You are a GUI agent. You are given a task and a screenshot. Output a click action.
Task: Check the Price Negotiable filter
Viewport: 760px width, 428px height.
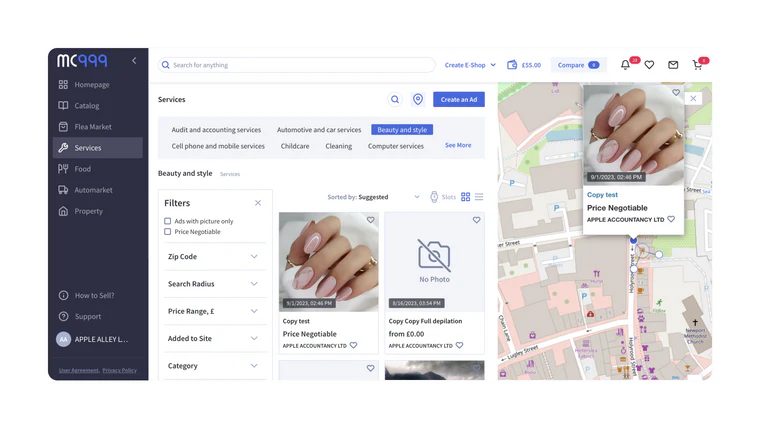pos(168,232)
